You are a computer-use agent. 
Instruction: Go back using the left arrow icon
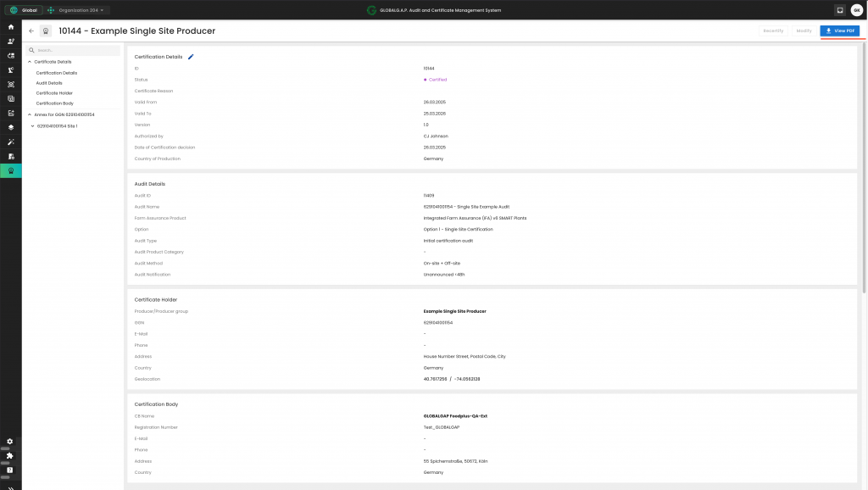tap(31, 31)
